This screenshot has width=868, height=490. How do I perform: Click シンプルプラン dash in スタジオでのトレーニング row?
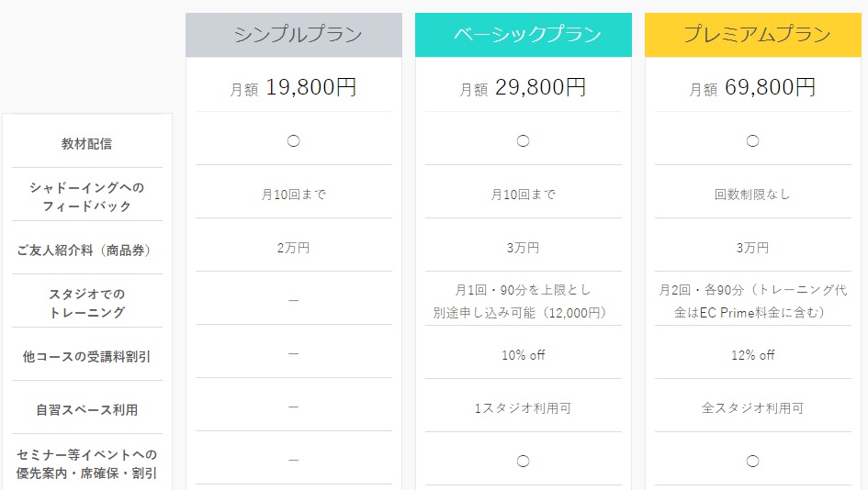coord(293,301)
